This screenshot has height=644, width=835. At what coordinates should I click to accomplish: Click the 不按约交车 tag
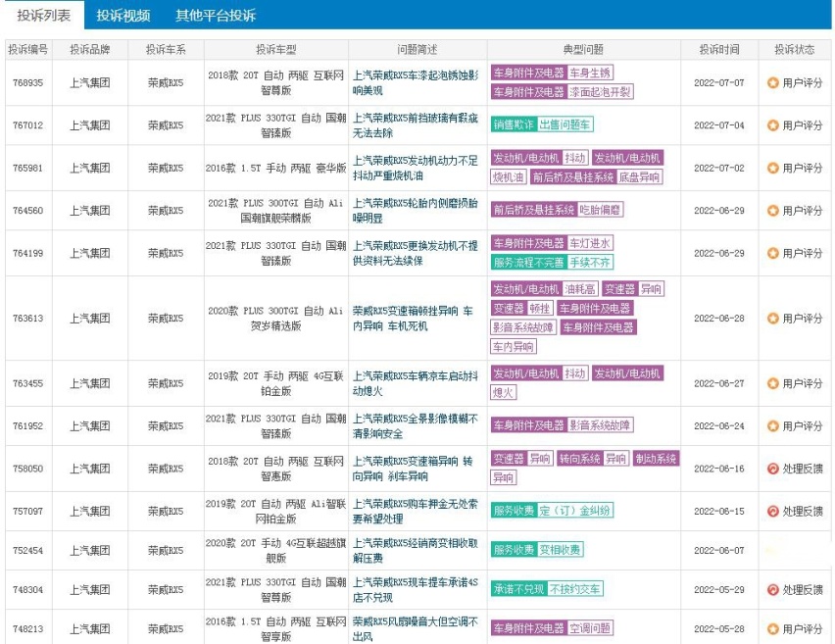pos(574,588)
